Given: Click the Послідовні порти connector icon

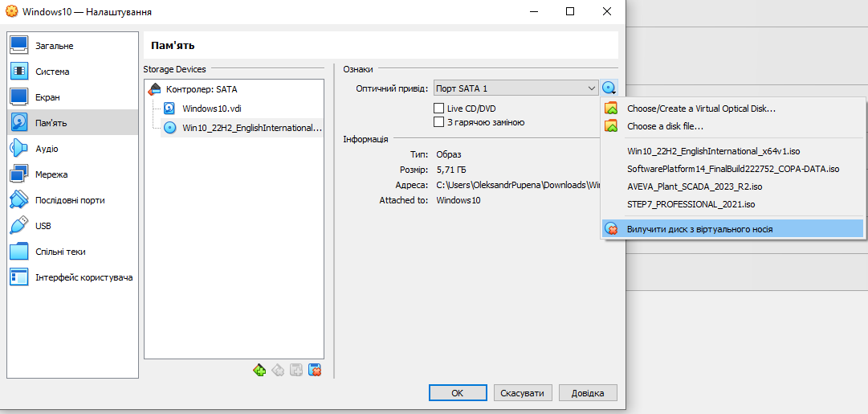Looking at the screenshot, I should click(x=18, y=200).
